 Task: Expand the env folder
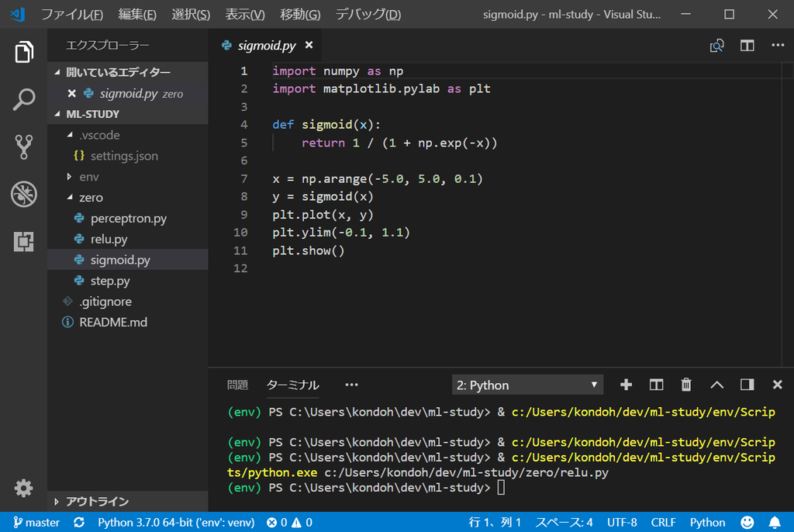[x=128, y=176]
